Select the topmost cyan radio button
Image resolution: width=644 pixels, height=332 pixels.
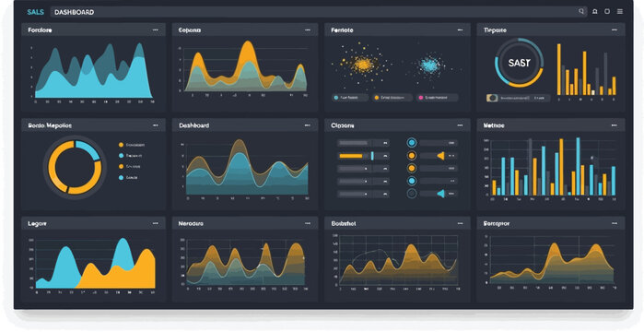pyautogui.click(x=412, y=143)
